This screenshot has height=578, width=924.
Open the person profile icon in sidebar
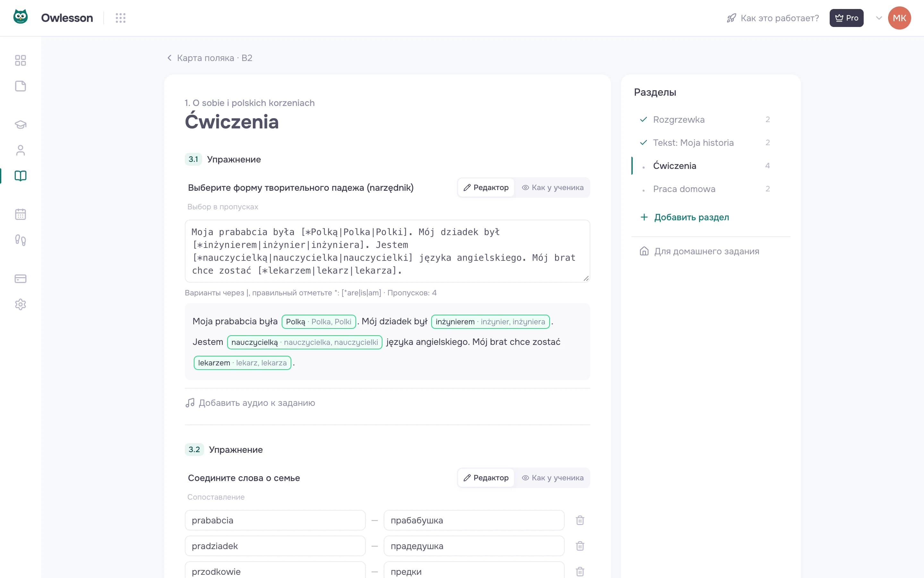point(21,150)
